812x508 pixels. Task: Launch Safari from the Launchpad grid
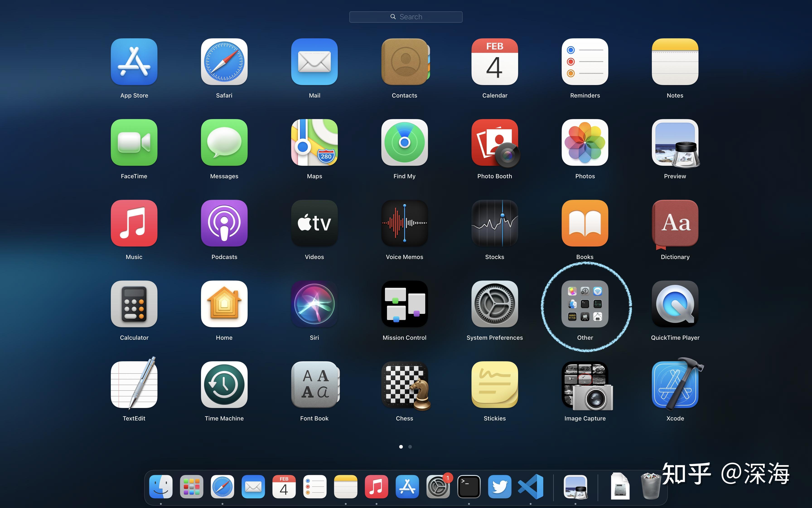click(224, 62)
